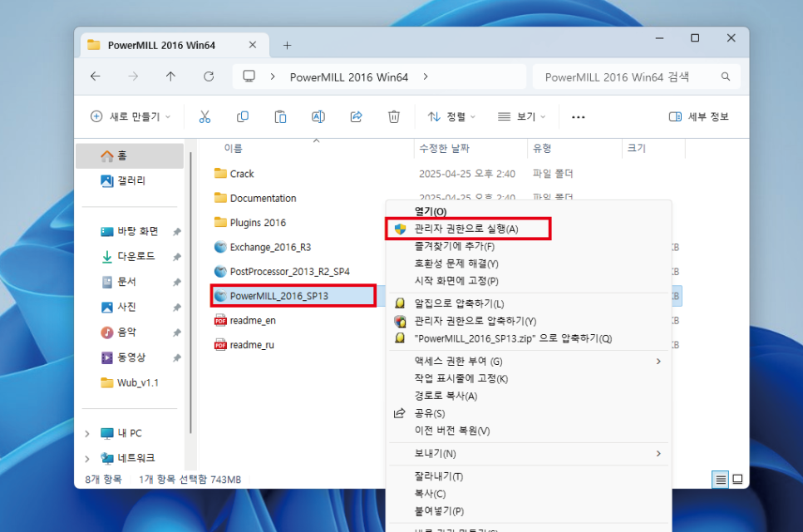Expand 보내기 submenu
Viewport: 803px width, 532px height.
click(x=658, y=454)
